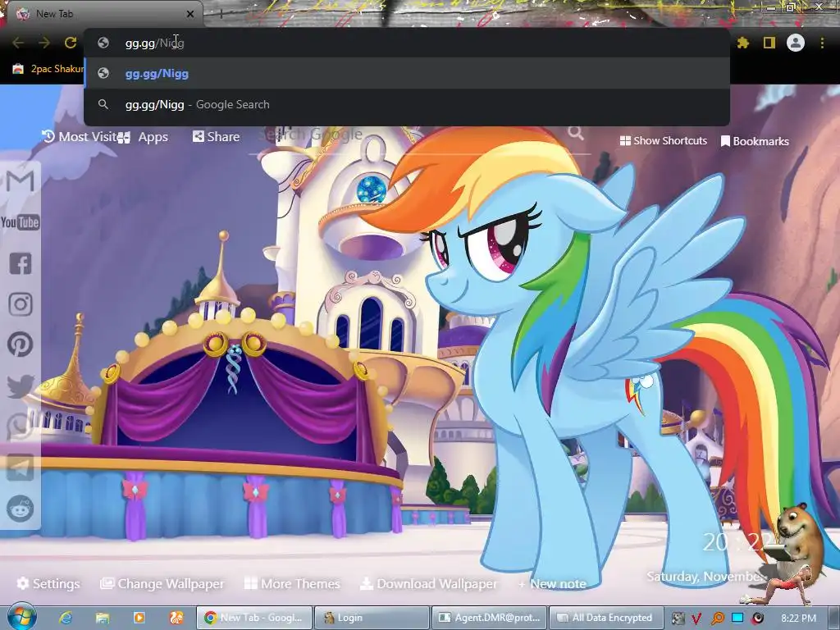This screenshot has width=840, height=630.
Task: Click the browser forward arrow
Action: coord(44,43)
